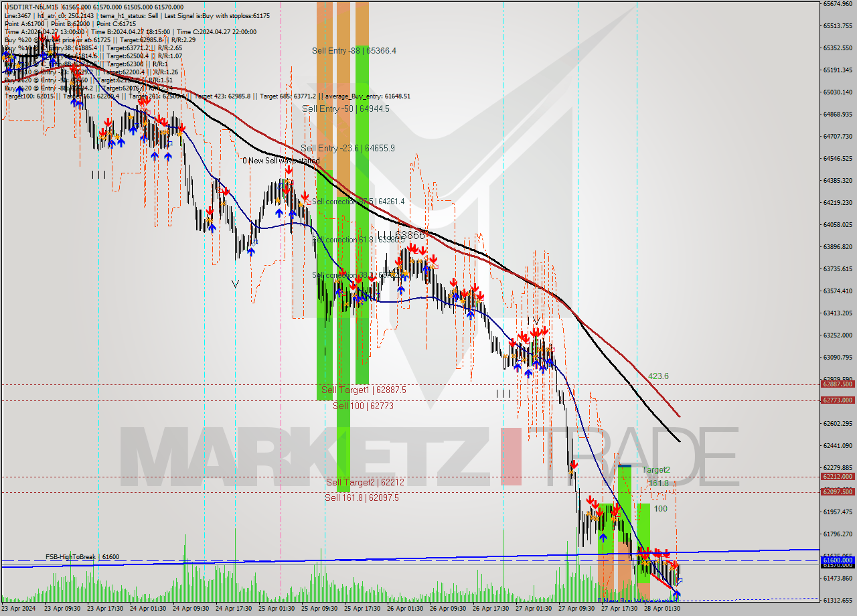Click the 'Sell Entry -23.6 | 64655.9' label
857x616 pixels.
(x=347, y=148)
